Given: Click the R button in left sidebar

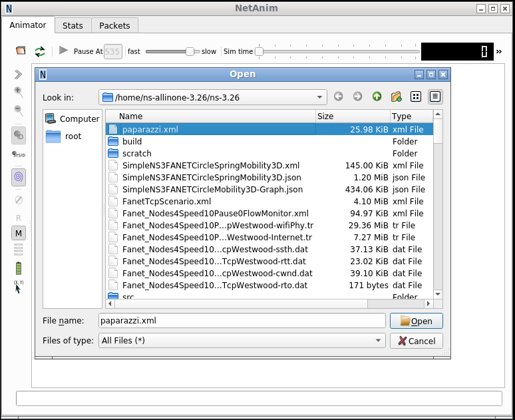Looking at the screenshot, I should [x=19, y=218].
